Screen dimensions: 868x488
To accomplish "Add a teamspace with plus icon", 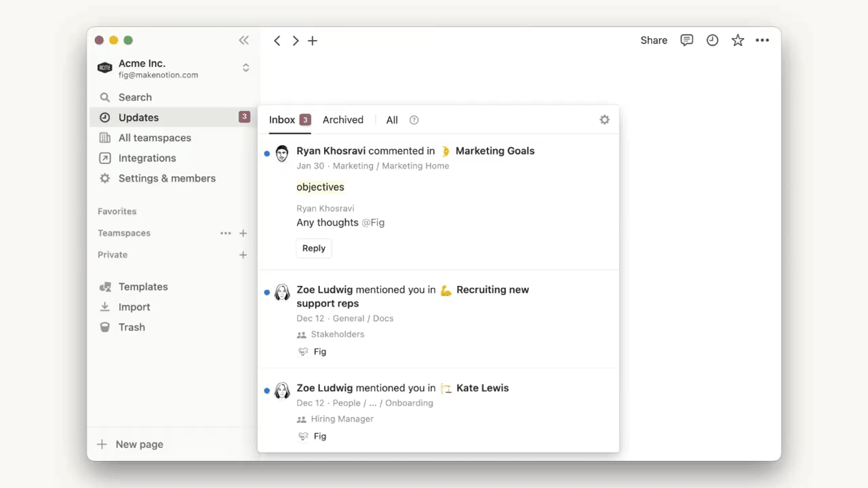I will coord(243,233).
